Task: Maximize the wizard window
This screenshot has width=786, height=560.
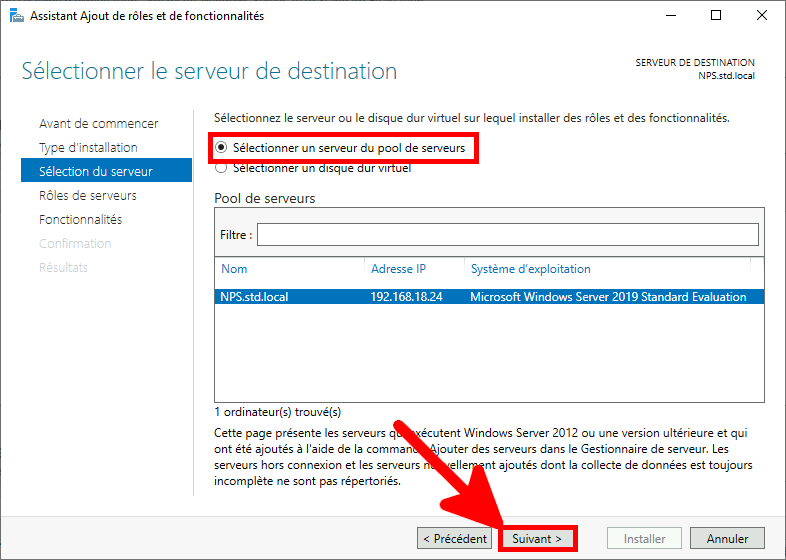Action: click(x=716, y=16)
